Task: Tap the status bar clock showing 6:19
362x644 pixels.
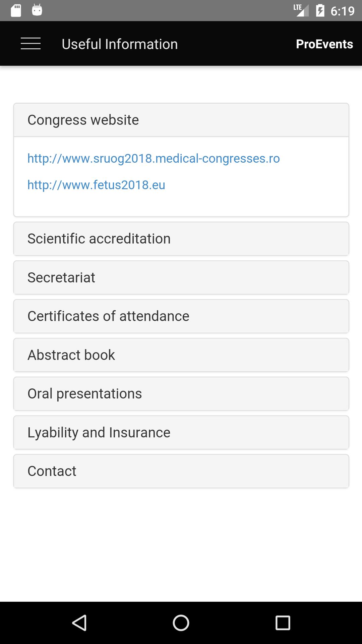Action: click(342, 11)
